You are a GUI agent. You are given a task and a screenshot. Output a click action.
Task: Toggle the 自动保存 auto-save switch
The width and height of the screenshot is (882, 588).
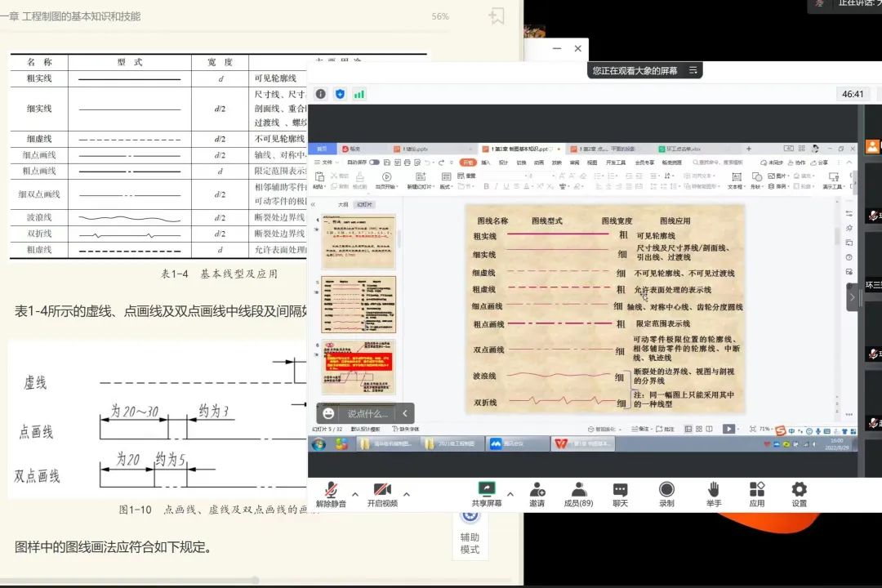[374, 163]
